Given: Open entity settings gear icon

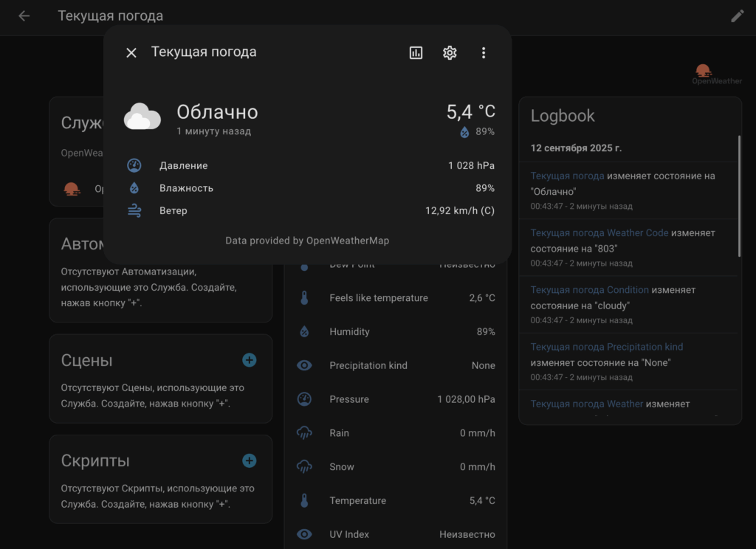Looking at the screenshot, I should tap(450, 52).
